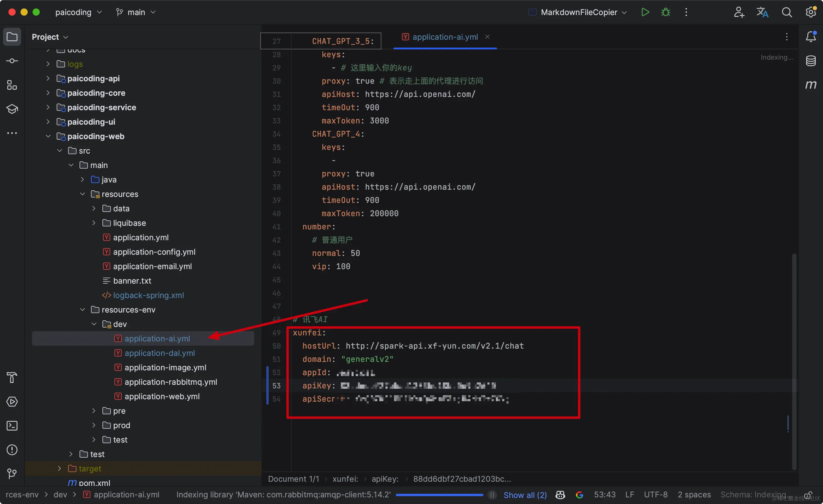Show the Notifications bell panel
Viewport: 823px width, 504px height.
point(811,37)
